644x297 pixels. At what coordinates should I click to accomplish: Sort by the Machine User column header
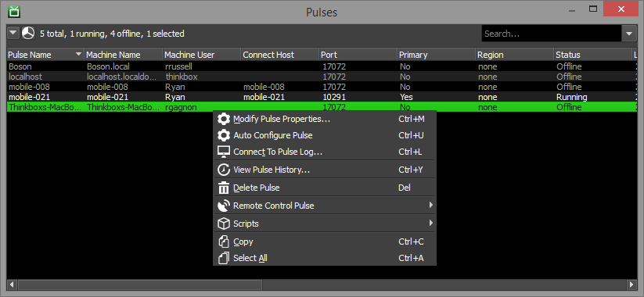pyautogui.click(x=202, y=55)
